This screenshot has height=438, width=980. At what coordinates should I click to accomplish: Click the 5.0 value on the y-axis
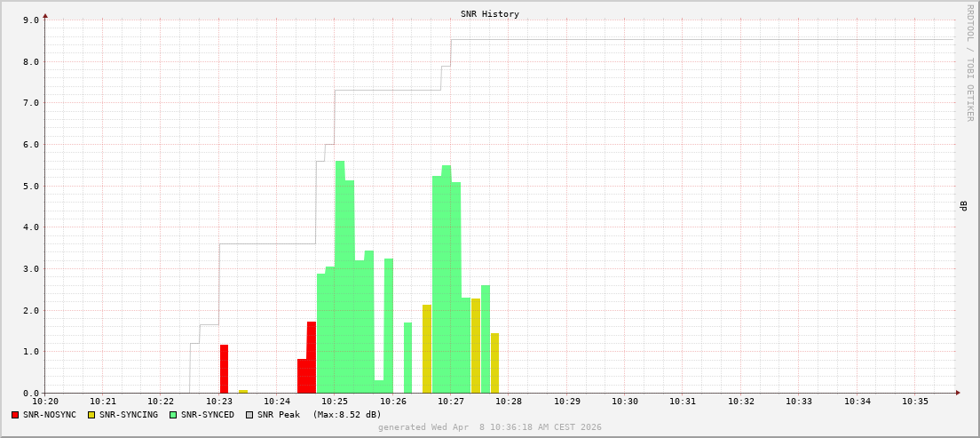point(30,186)
